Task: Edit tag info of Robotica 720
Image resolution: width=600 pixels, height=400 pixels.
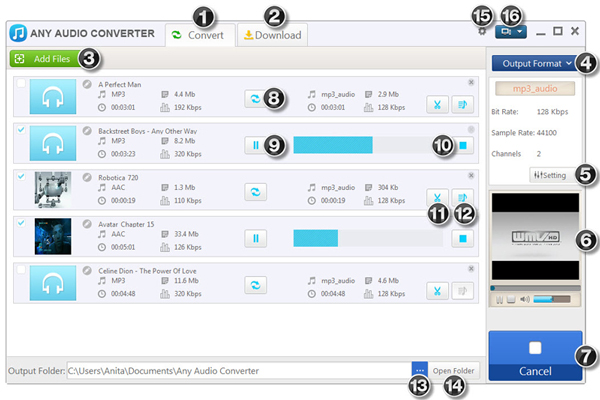Action: tap(87, 177)
